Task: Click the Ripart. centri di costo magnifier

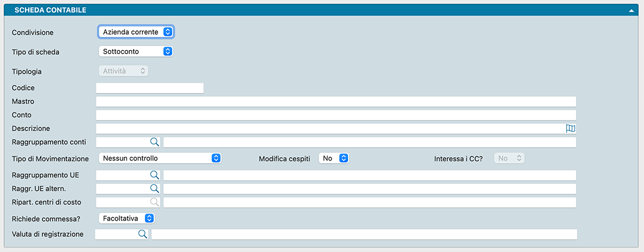Action: pos(154,202)
